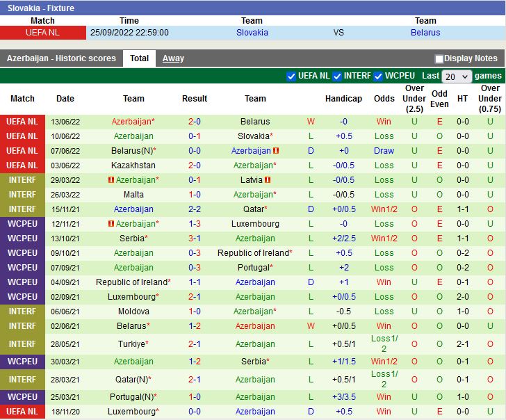Click the date 18/11/20
506x420 pixels.
(65, 412)
